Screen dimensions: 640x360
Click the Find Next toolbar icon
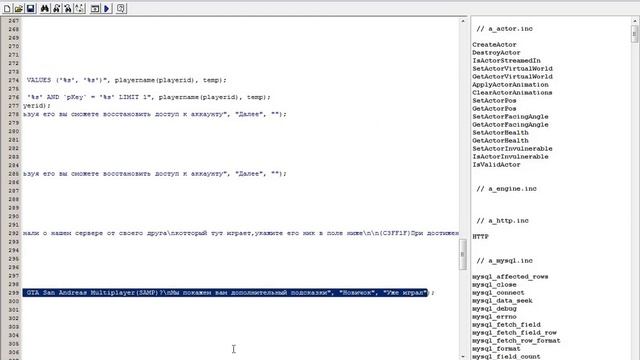[x=56, y=8]
